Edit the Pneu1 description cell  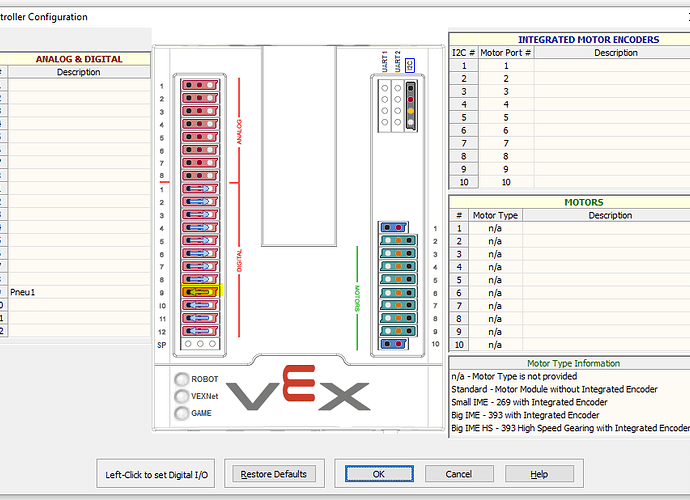click(x=79, y=292)
